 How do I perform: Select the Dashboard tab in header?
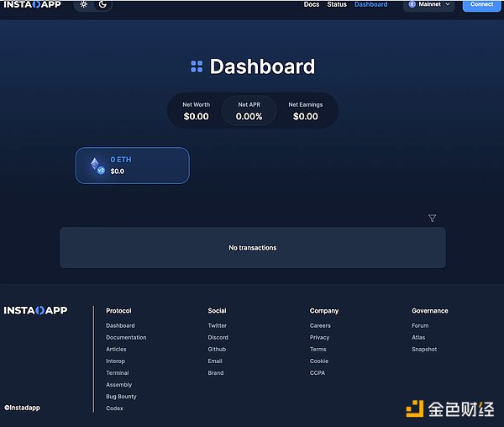coord(370,4)
